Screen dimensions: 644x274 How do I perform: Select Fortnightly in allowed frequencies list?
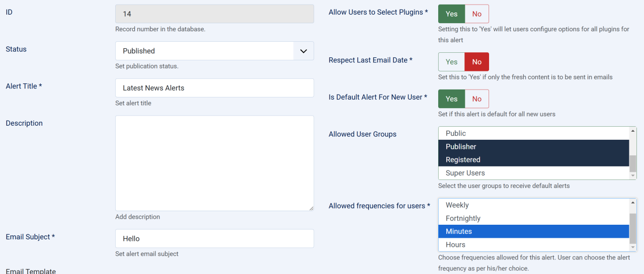point(533,218)
